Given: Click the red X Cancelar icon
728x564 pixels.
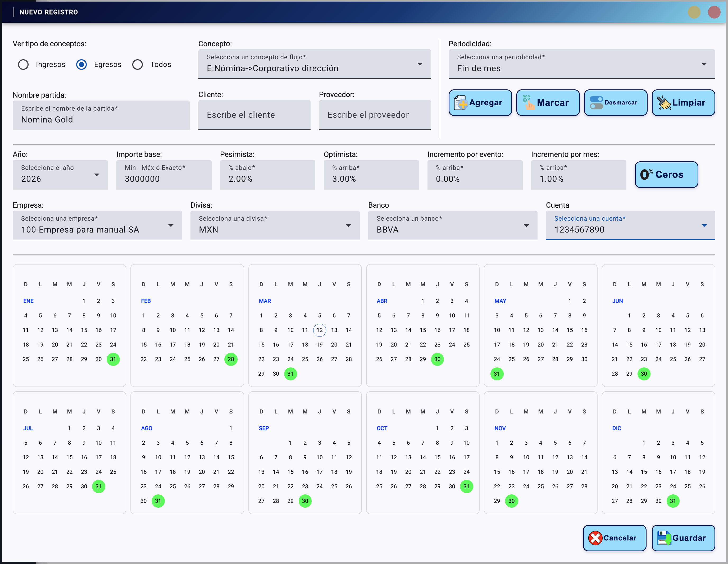Looking at the screenshot, I should click(x=595, y=538).
